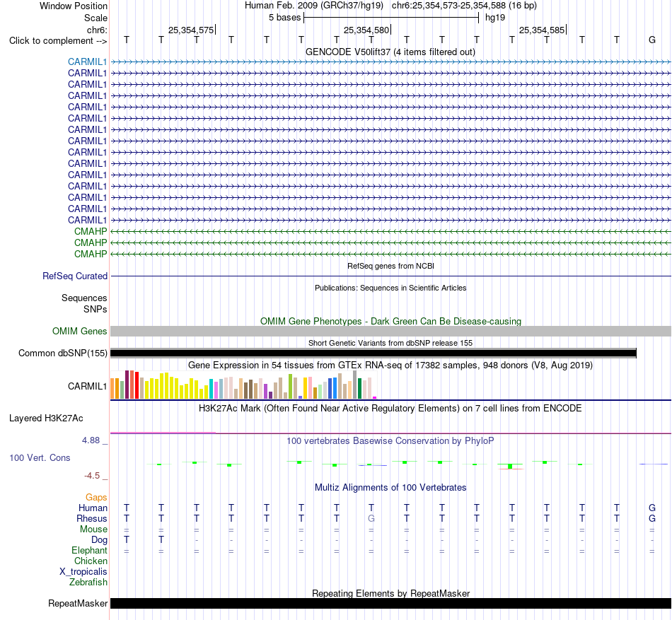Click the 'Sequences SNPs' track label

(x=84, y=303)
